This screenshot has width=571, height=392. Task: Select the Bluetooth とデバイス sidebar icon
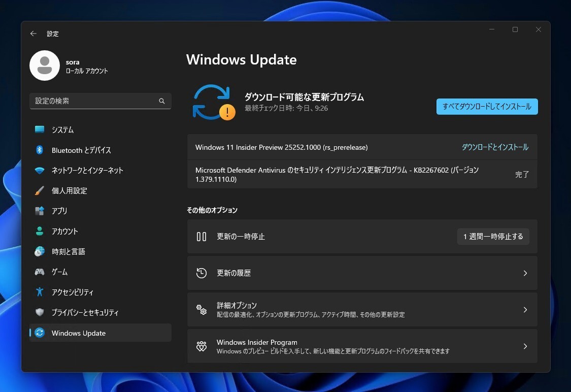click(x=40, y=150)
